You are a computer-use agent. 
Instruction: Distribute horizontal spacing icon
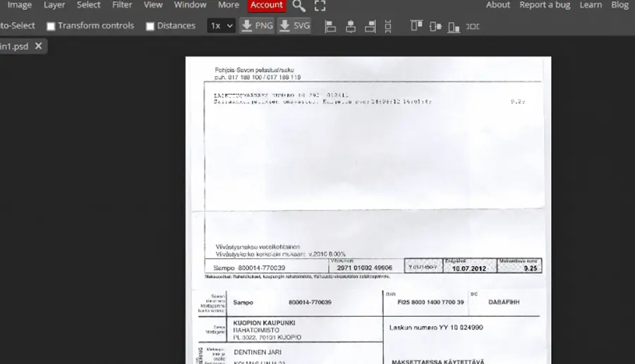pyautogui.click(x=473, y=26)
